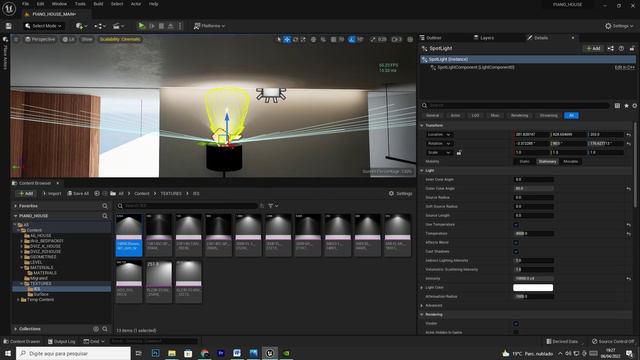Expand the Advanced section under Light
Image resolution: width=640 pixels, height=360 pixels.
tap(422, 305)
